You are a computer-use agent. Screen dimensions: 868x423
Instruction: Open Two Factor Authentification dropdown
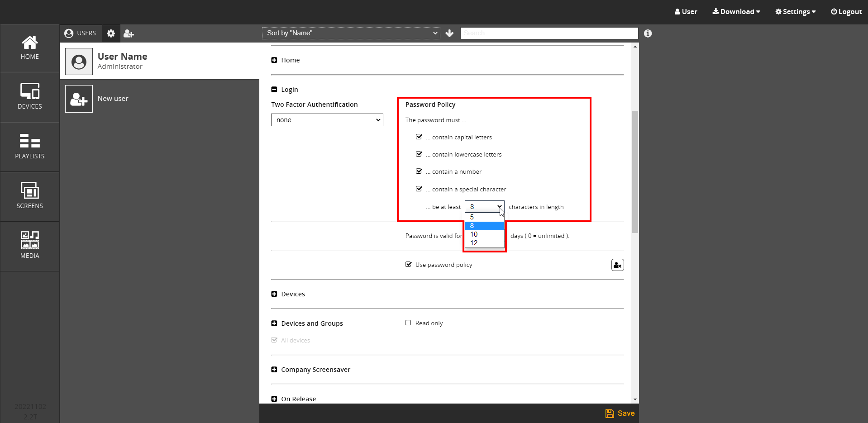point(327,120)
